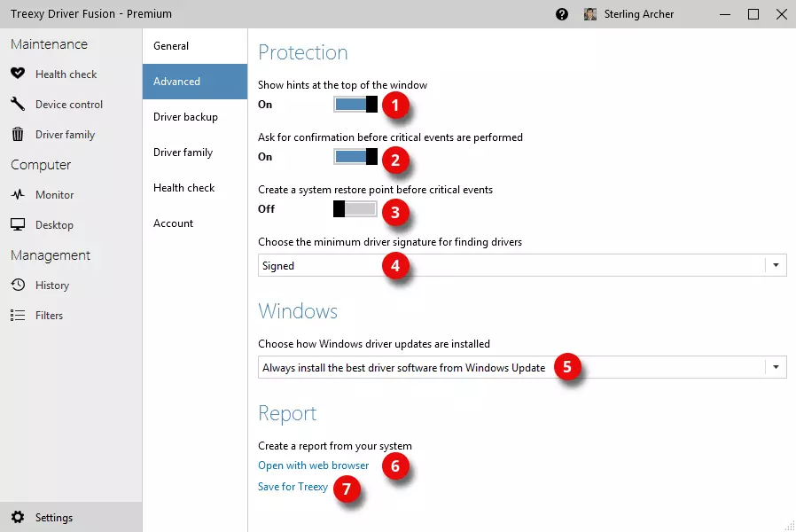Click the Windows section heading
This screenshot has height=532, width=796.
(298, 311)
